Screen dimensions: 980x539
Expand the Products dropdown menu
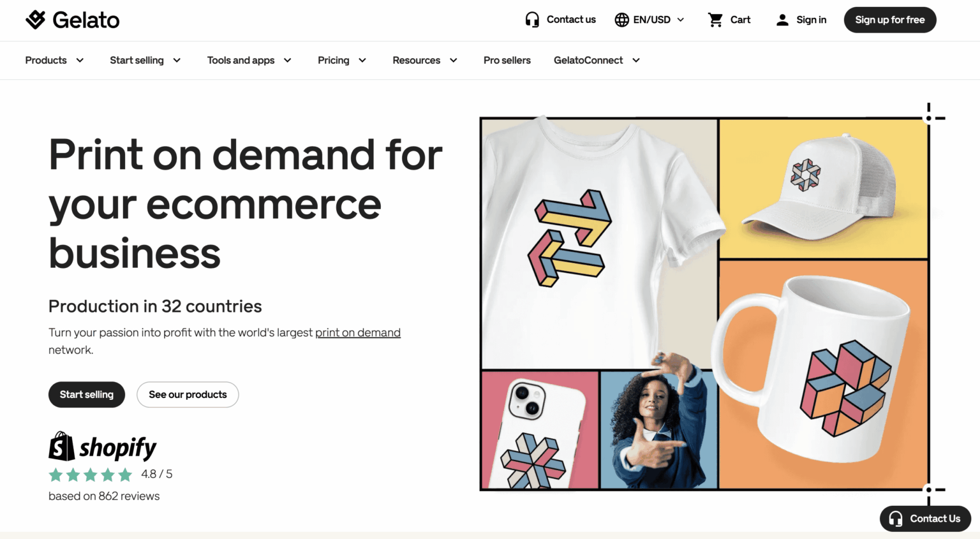pos(54,60)
